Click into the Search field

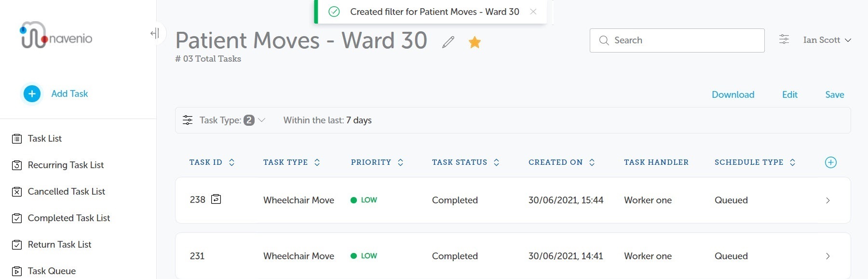click(x=677, y=40)
